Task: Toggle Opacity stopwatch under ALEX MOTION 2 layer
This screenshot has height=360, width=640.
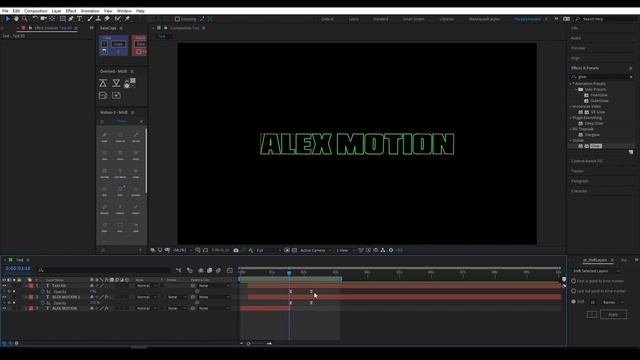Action: [x=43, y=303]
